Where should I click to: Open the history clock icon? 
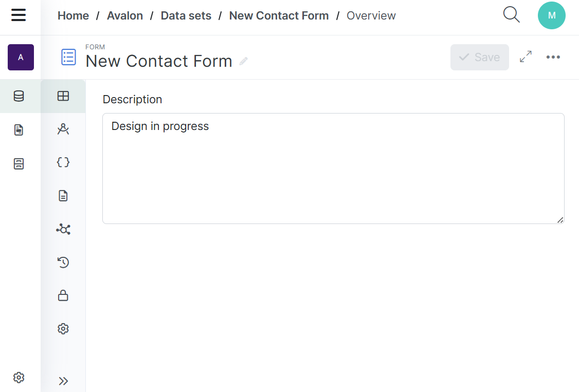point(63,263)
